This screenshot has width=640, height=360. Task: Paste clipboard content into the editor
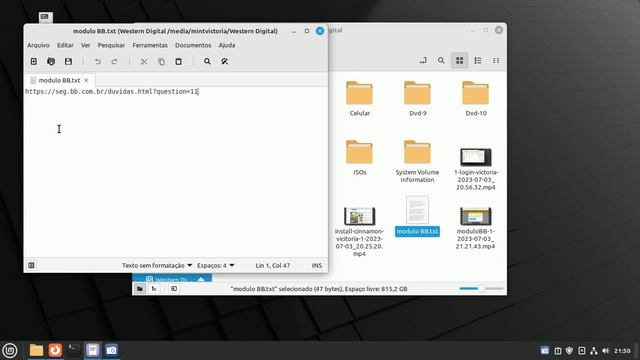coord(178,61)
